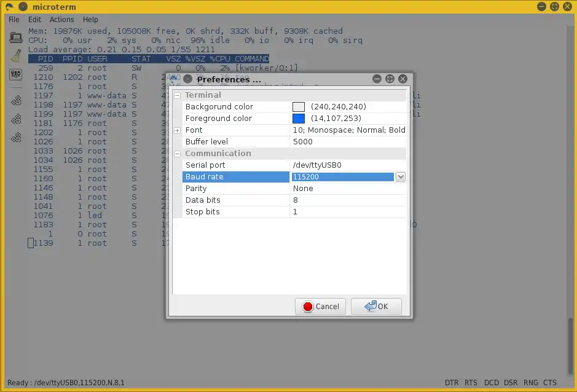
Task: Click the RNG status indicator
Action: [x=531, y=383]
